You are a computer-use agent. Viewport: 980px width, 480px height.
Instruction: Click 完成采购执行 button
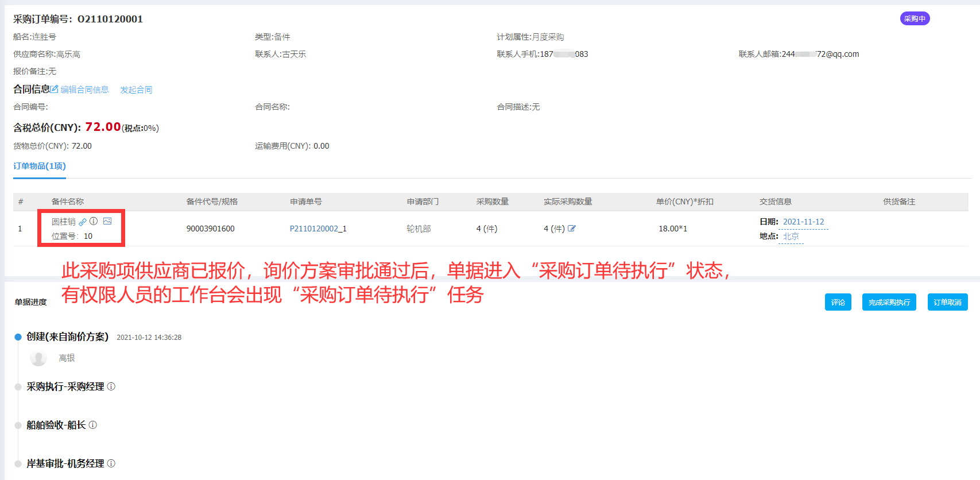(889, 302)
